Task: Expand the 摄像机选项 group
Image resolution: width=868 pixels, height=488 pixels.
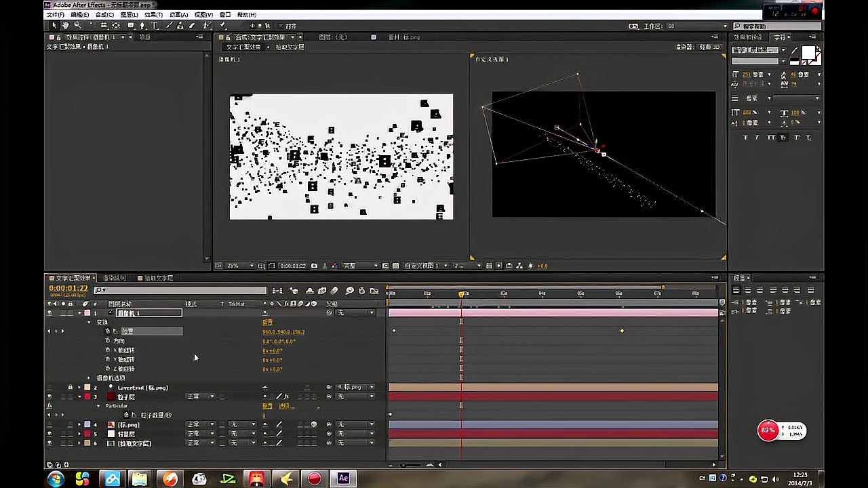Action: [x=89, y=378]
